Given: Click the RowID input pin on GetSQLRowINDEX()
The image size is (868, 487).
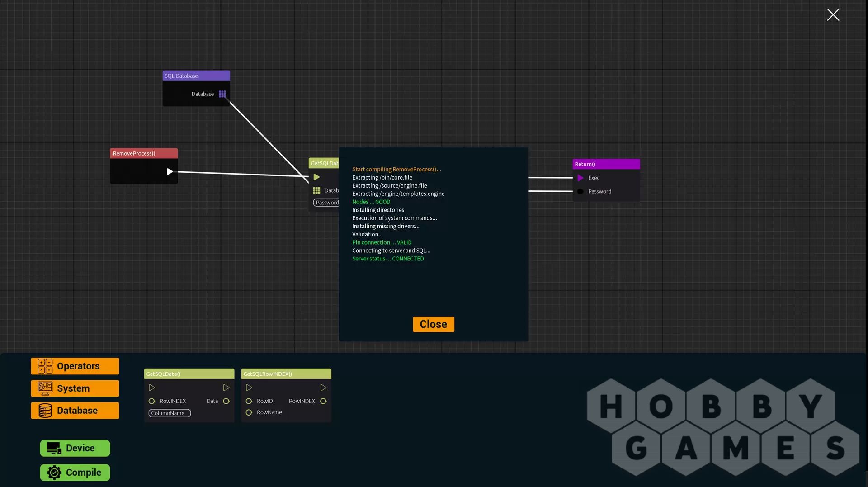Looking at the screenshot, I should point(249,401).
